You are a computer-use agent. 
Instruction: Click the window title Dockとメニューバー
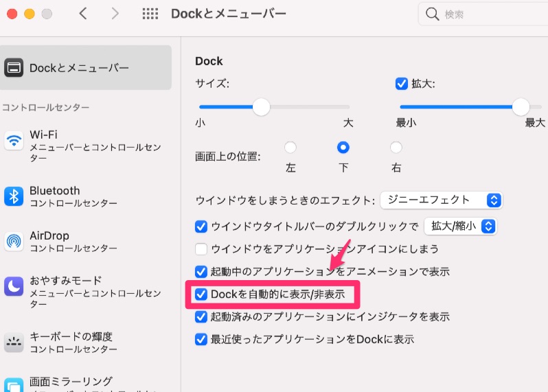pyautogui.click(x=229, y=14)
